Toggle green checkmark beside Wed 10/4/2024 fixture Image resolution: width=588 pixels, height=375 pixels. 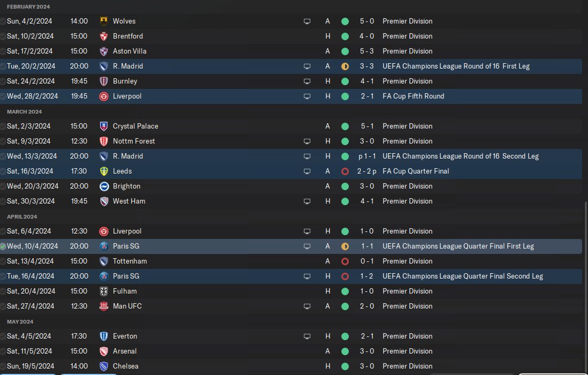[3, 246]
